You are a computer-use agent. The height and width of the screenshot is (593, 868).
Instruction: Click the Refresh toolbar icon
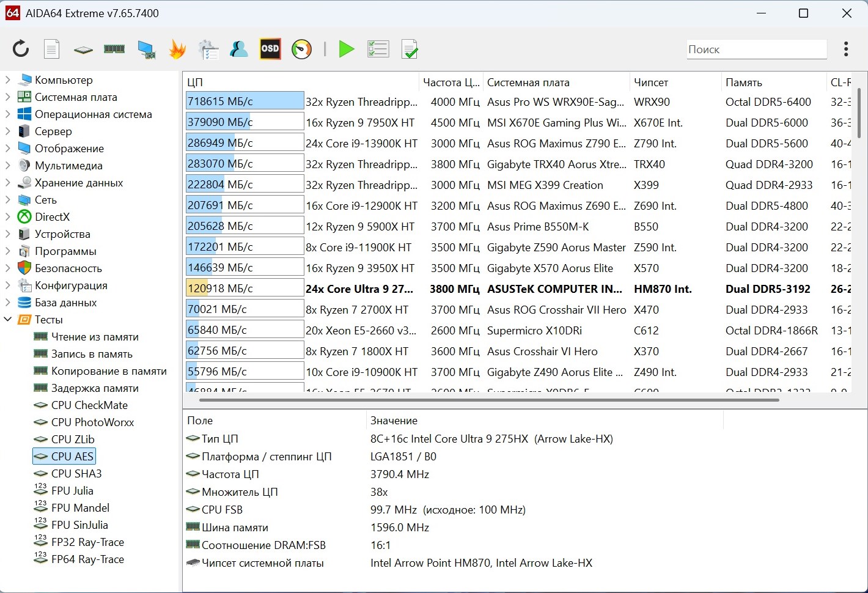21,49
